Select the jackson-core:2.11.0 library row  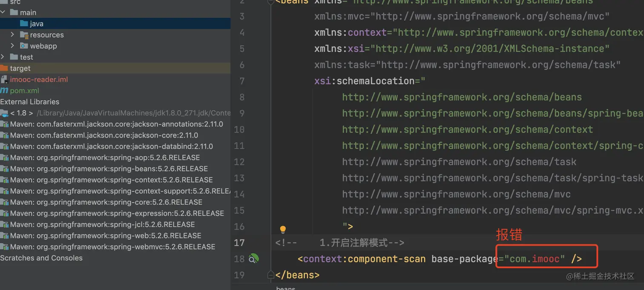(115, 135)
